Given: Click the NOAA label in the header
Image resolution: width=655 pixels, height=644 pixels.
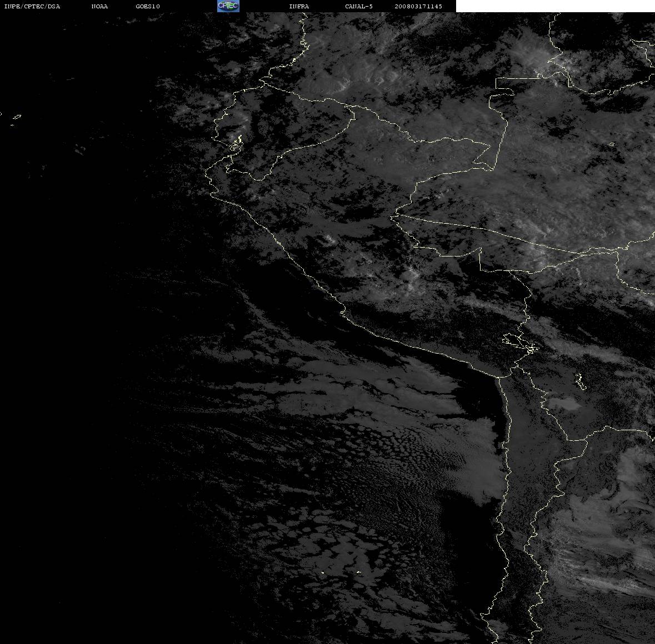Looking at the screenshot, I should [99, 6].
